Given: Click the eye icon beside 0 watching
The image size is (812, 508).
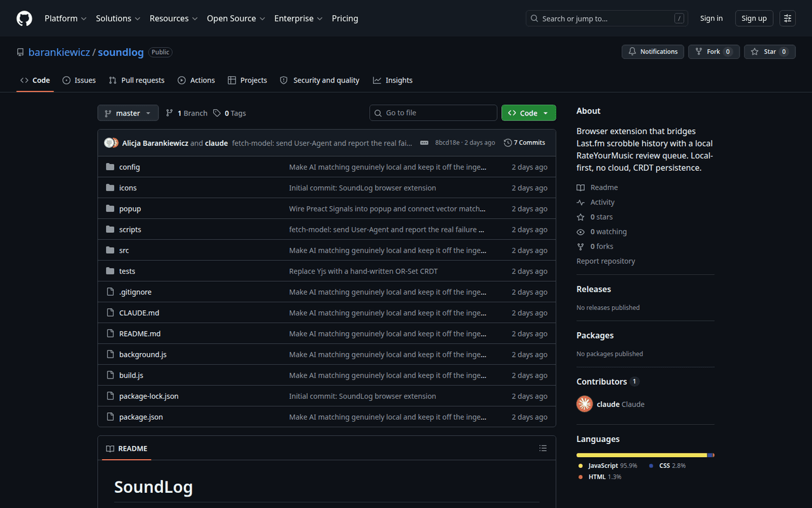Looking at the screenshot, I should tap(580, 232).
